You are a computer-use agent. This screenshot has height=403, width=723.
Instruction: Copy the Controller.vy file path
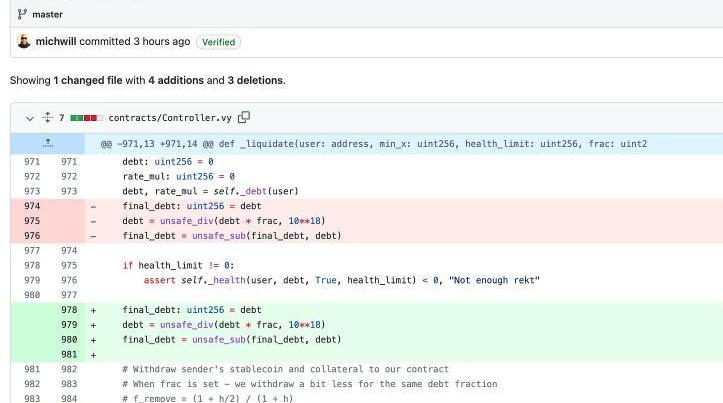[244, 118]
